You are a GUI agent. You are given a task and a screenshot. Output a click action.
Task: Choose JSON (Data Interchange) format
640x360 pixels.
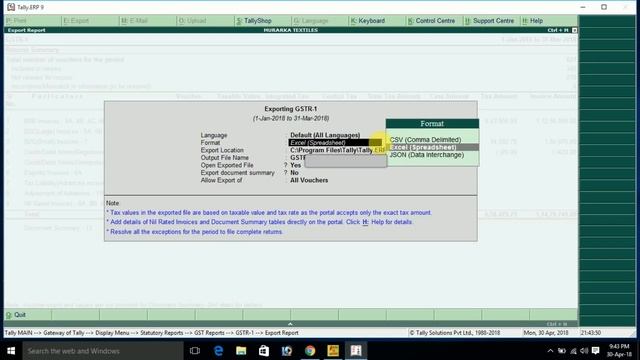click(x=427, y=155)
